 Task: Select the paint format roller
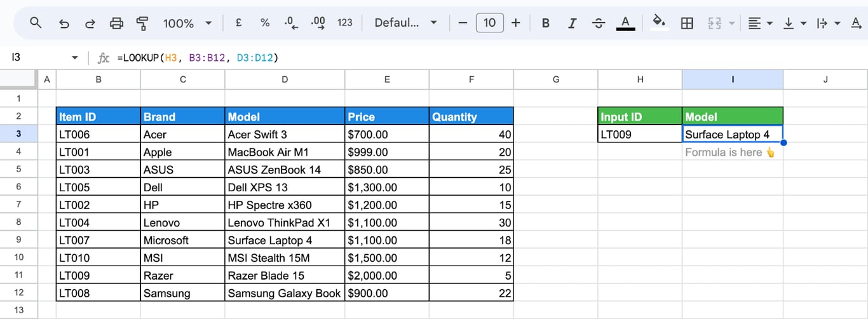click(x=142, y=23)
